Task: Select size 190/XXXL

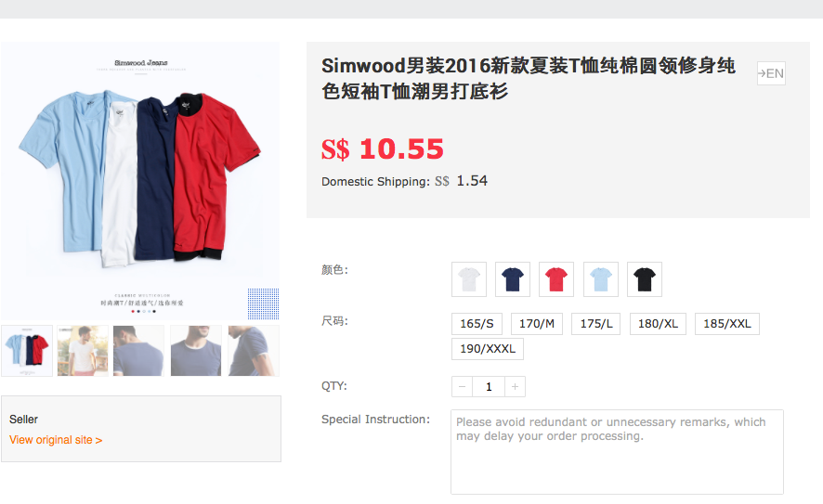Action: [488, 349]
